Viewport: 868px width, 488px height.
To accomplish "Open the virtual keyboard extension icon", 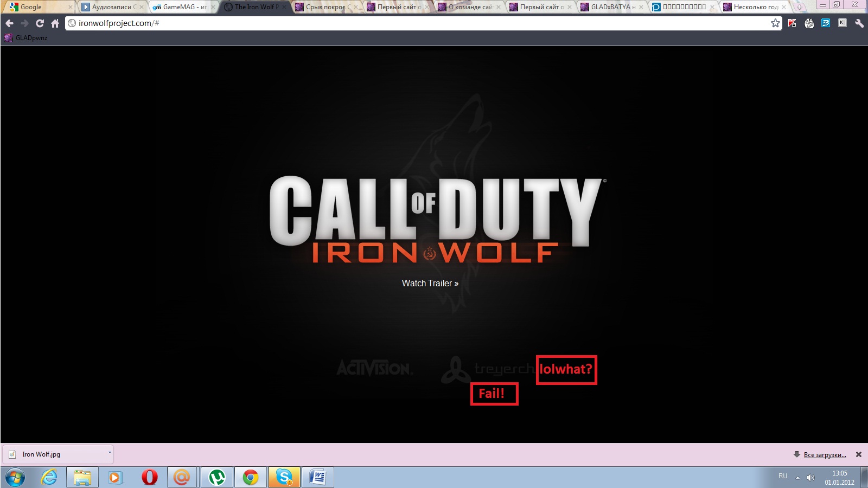I will (842, 23).
